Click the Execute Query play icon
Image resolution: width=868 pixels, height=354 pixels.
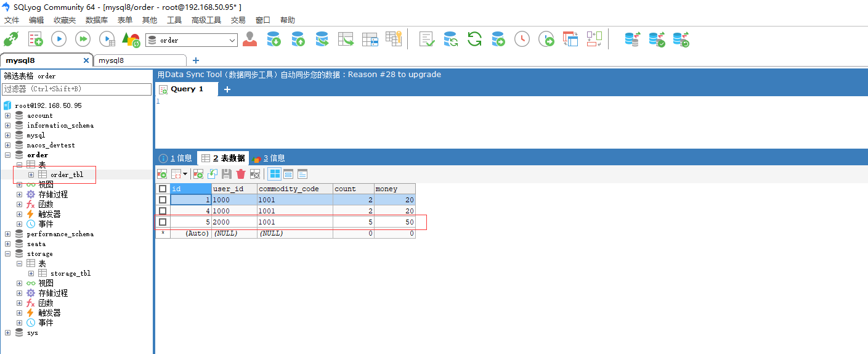click(59, 39)
